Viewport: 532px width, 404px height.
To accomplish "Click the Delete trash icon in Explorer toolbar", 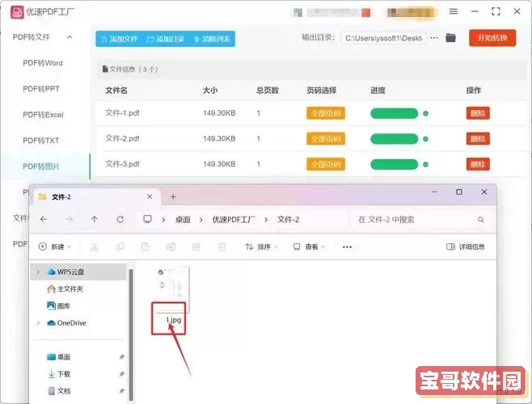I will click(x=222, y=246).
